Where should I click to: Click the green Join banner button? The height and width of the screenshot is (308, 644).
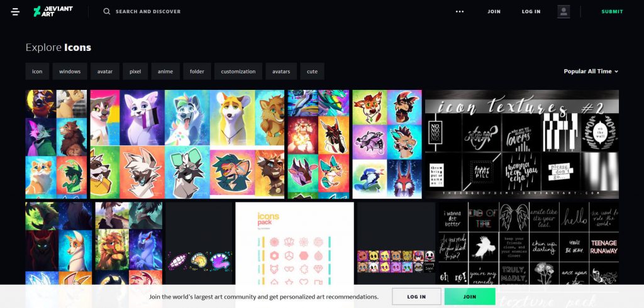[x=470, y=297]
